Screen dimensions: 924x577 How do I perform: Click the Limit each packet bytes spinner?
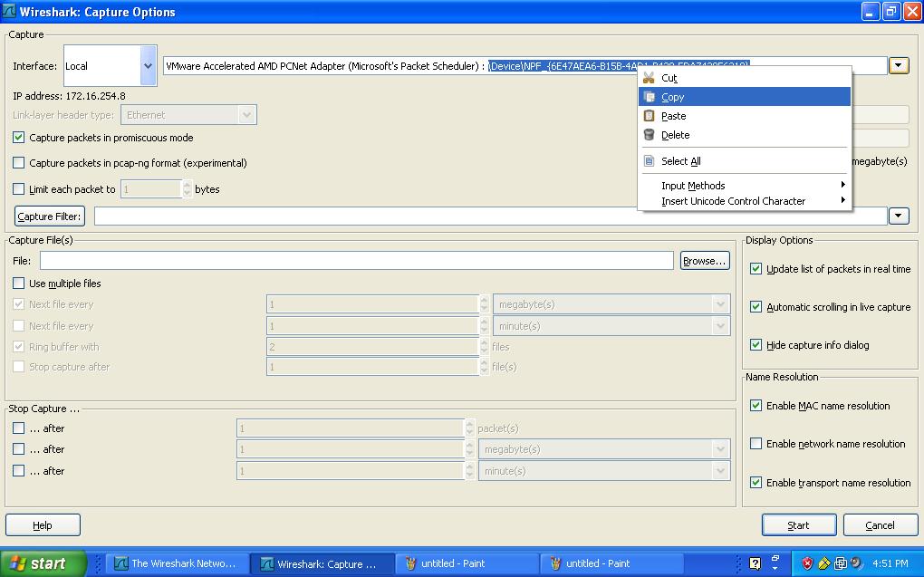pos(157,189)
